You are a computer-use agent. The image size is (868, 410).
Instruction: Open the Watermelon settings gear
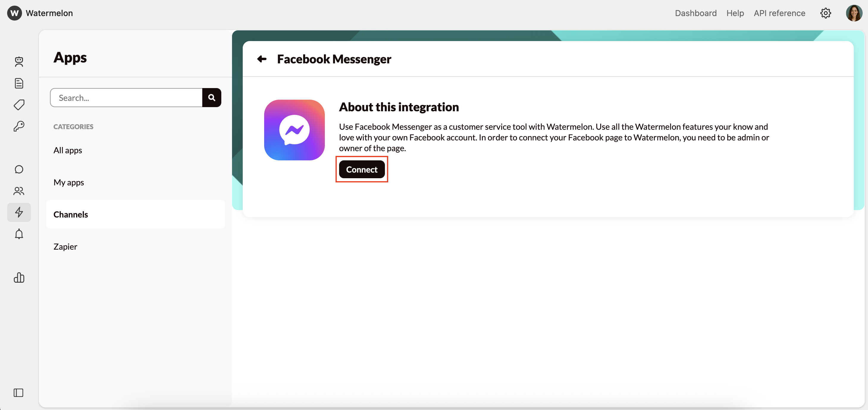[825, 13]
